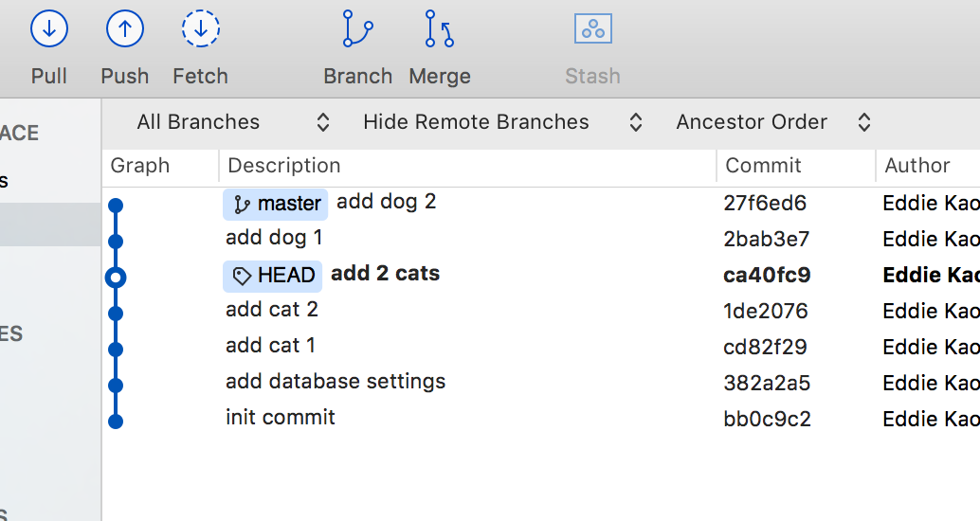This screenshot has height=521, width=980.
Task: Open the All Branches dropdown
Action: [233, 122]
